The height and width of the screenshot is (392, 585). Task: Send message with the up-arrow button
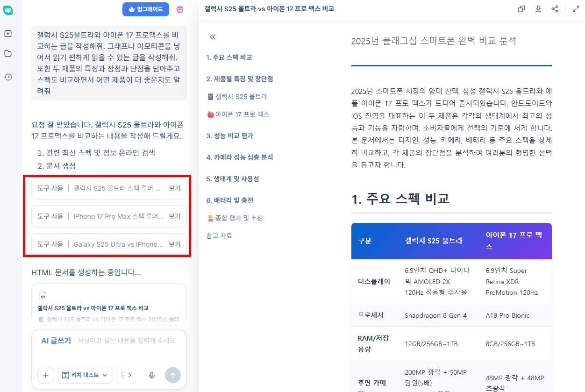pos(173,375)
